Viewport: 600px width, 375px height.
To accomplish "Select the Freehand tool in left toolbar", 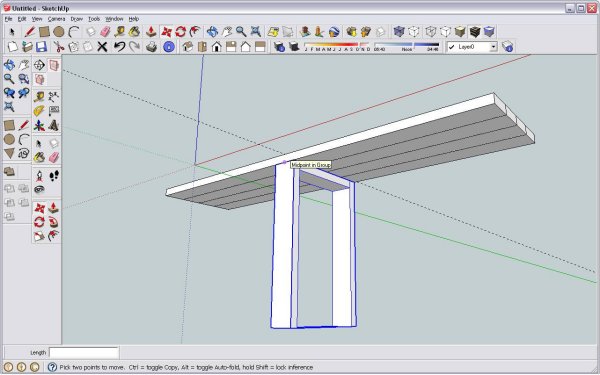I will tap(24, 154).
